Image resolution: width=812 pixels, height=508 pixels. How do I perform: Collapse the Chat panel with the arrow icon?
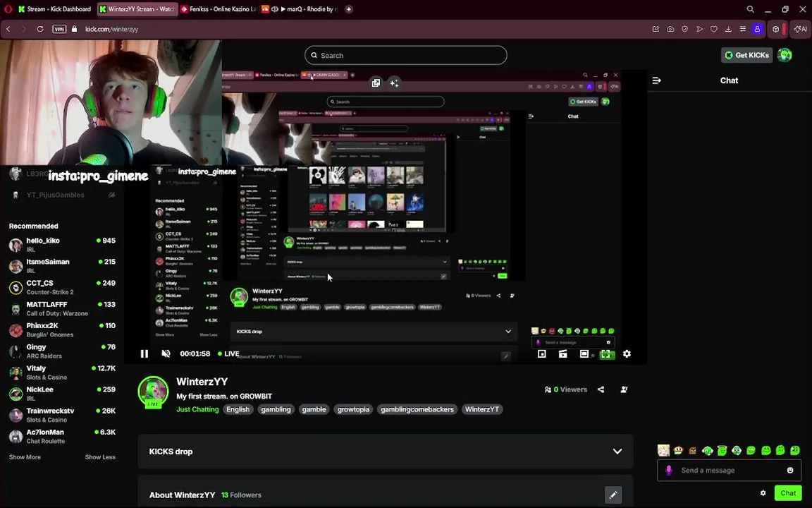coord(657,80)
